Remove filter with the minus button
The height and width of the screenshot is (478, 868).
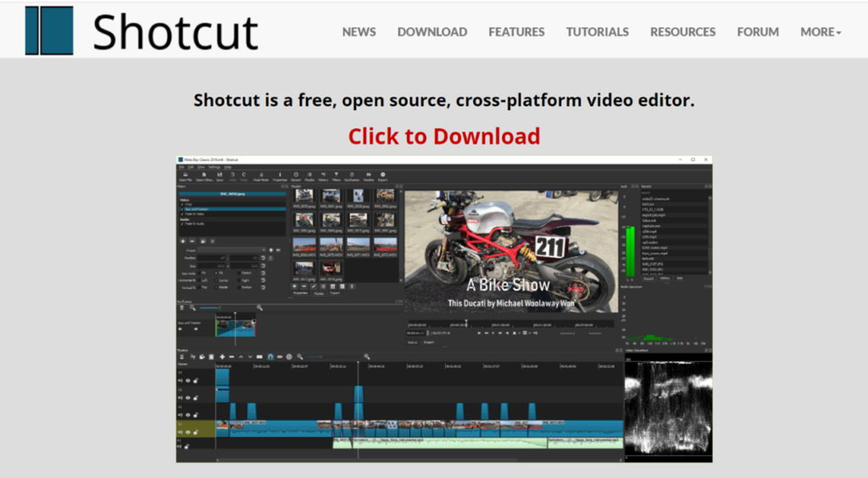pyautogui.click(x=192, y=242)
